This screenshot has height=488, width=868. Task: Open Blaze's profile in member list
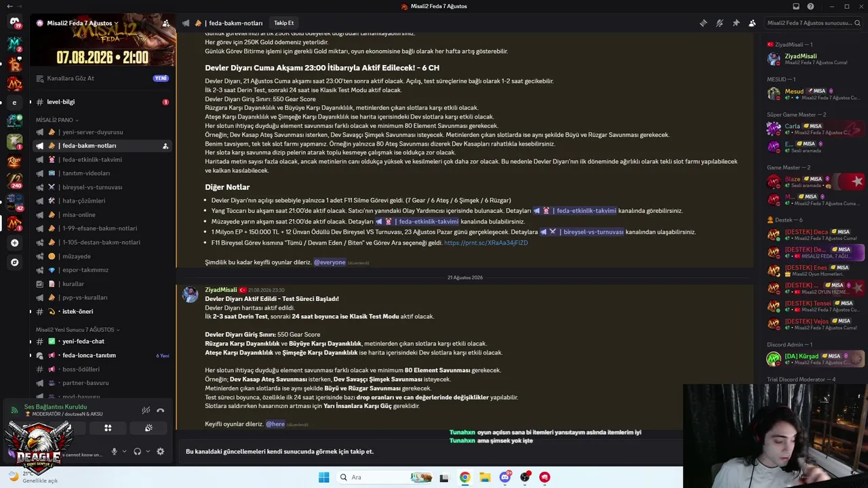pyautogui.click(x=816, y=182)
